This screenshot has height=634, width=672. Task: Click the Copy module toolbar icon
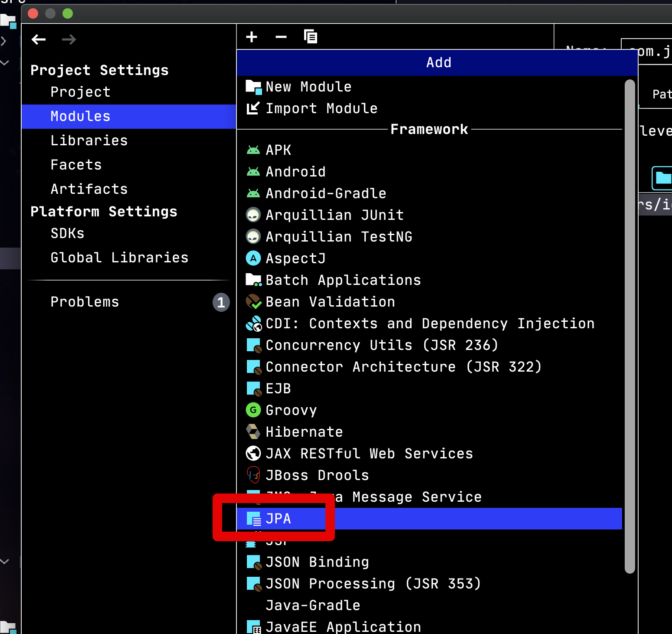click(x=311, y=37)
